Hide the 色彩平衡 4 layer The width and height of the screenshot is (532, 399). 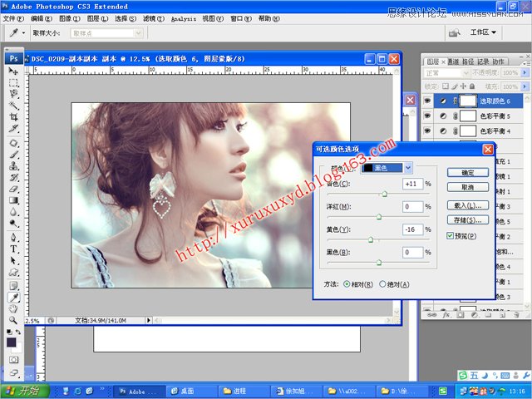click(x=427, y=131)
